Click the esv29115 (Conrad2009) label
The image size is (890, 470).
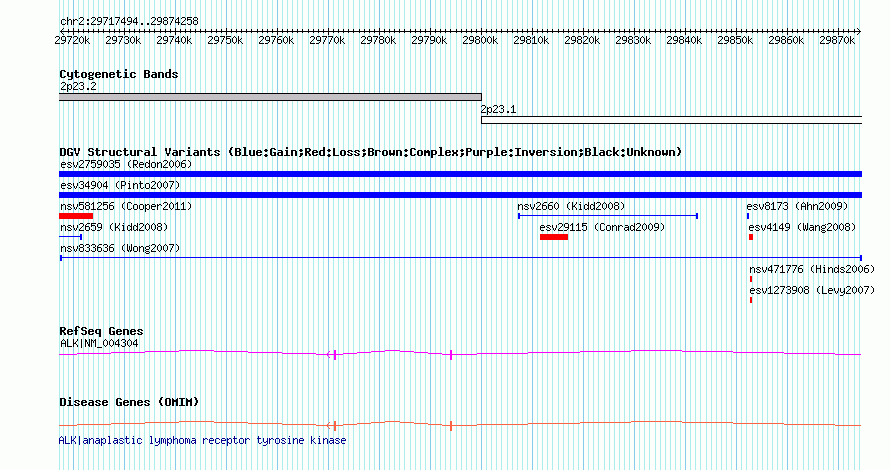pyautogui.click(x=602, y=227)
